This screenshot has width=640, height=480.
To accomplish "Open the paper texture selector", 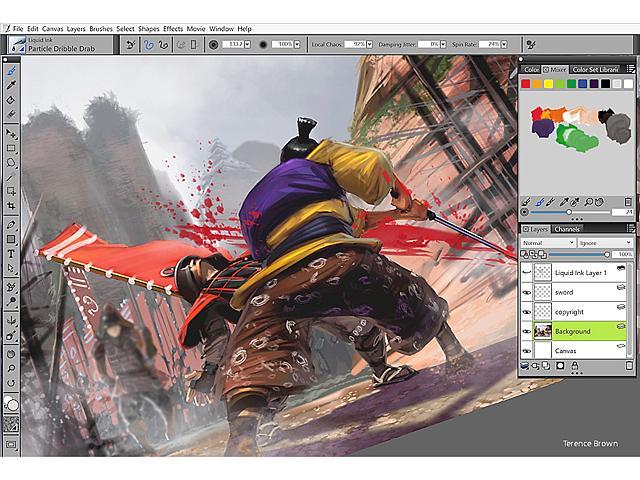I will tap(11, 424).
